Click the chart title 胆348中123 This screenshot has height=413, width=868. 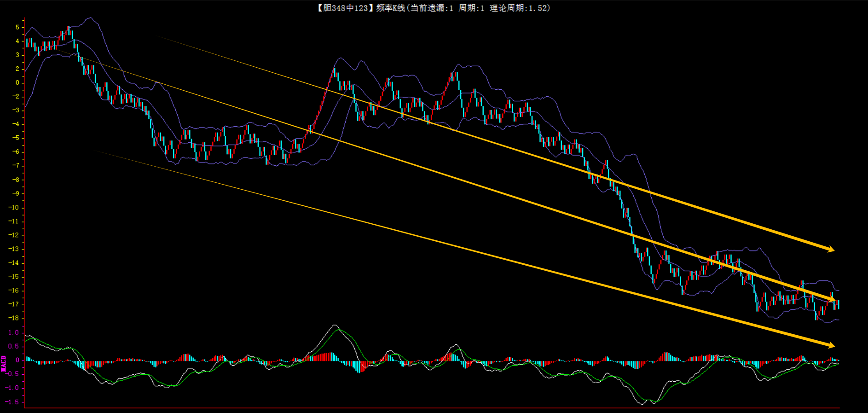[x=345, y=8]
